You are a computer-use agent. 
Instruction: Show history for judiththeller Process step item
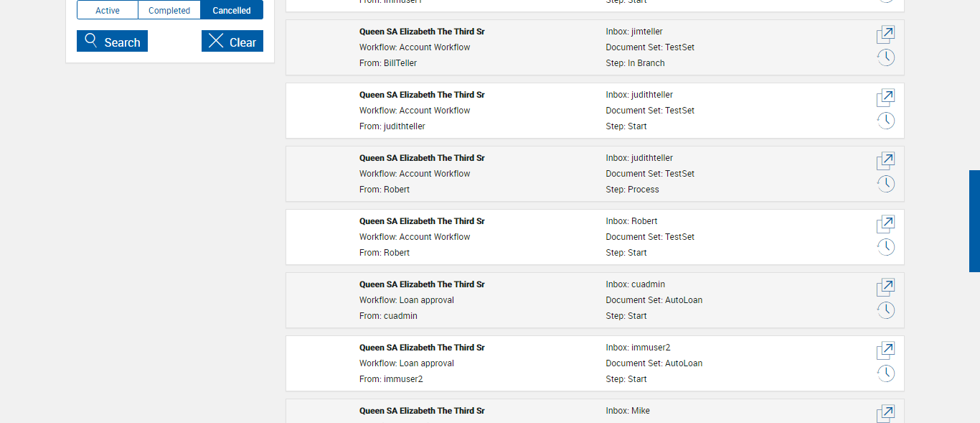(x=885, y=184)
